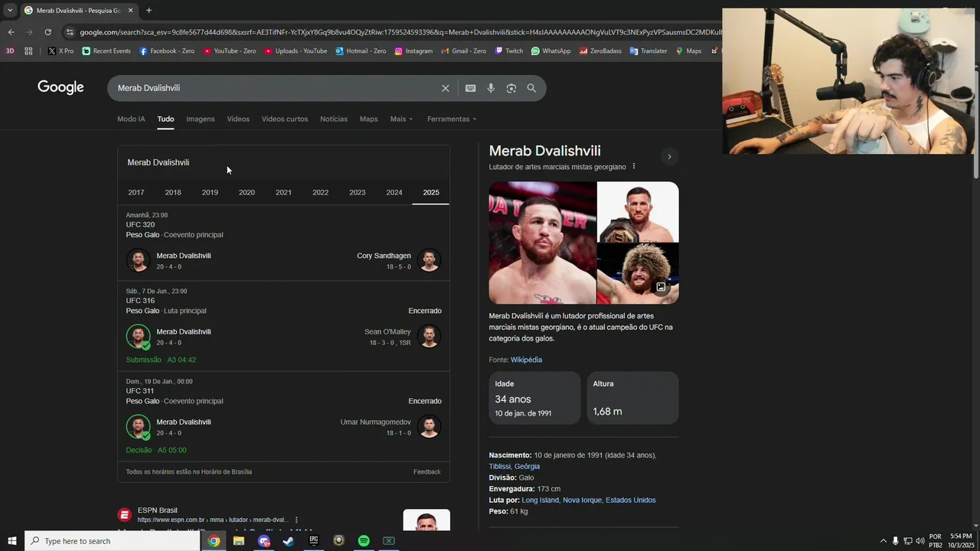Open the Wikipédia source link

pyautogui.click(x=526, y=360)
